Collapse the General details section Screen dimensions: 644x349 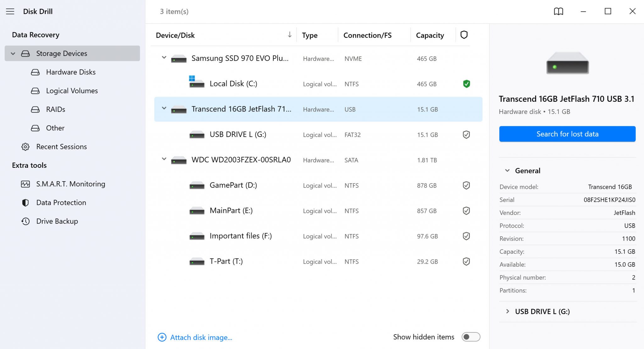507,170
